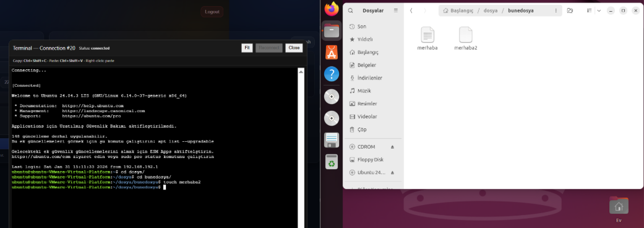Open Firefox from the Ubuntu dock
This screenshot has width=644, height=228.
coord(332,9)
